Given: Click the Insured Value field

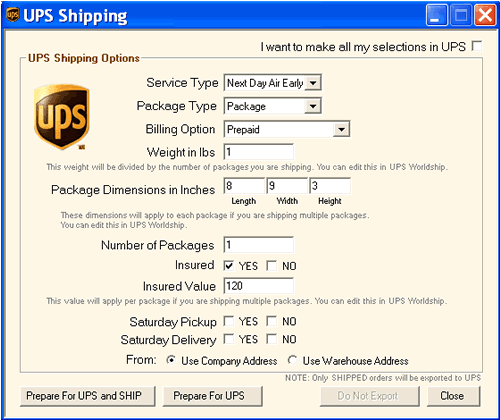Looking at the screenshot, I should point(259,286).
